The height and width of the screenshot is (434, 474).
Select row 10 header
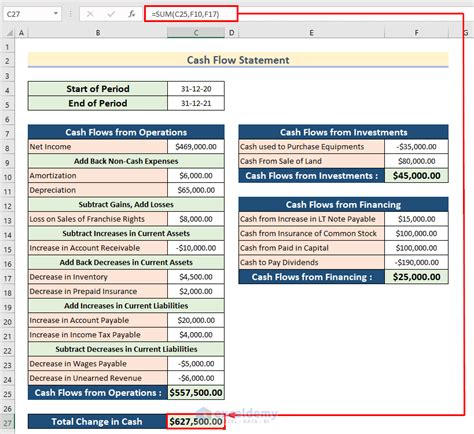7,177
